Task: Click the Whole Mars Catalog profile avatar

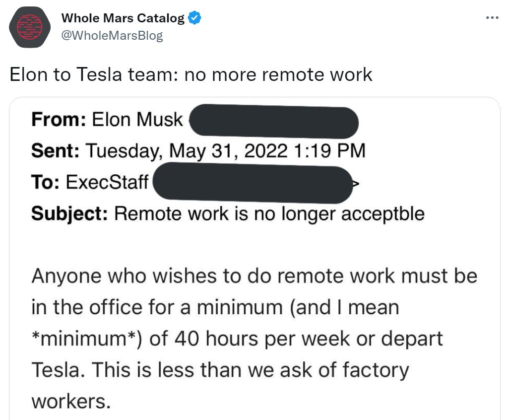Action: click(30, 27)
